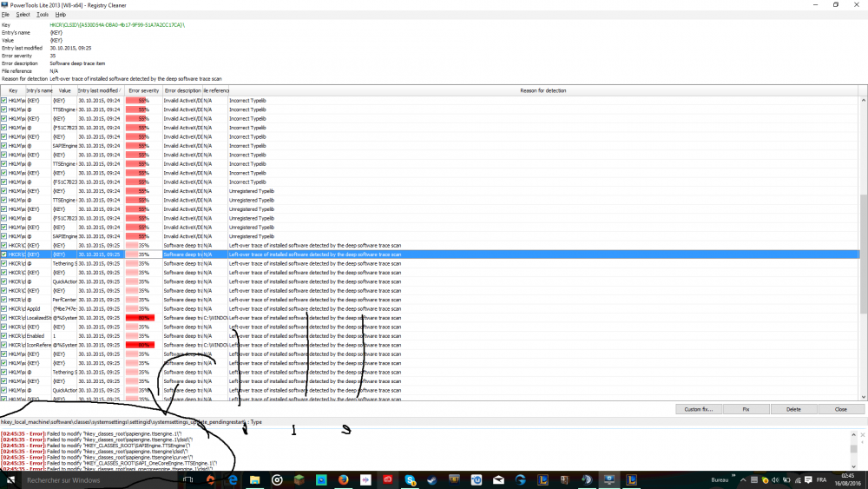Open the Tools menu
The width and height of the screenshot is (868, 489).
(42, 15)
